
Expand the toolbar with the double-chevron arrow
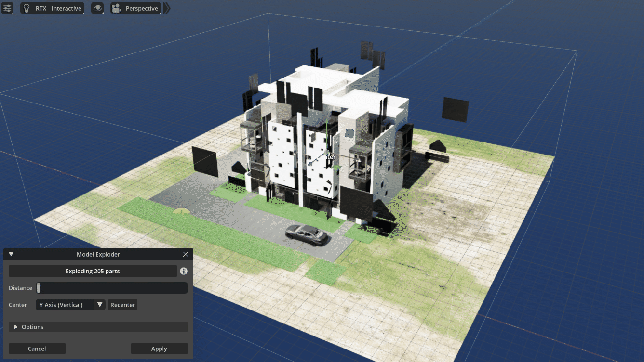pyautogui.click(x=167, y=8)
